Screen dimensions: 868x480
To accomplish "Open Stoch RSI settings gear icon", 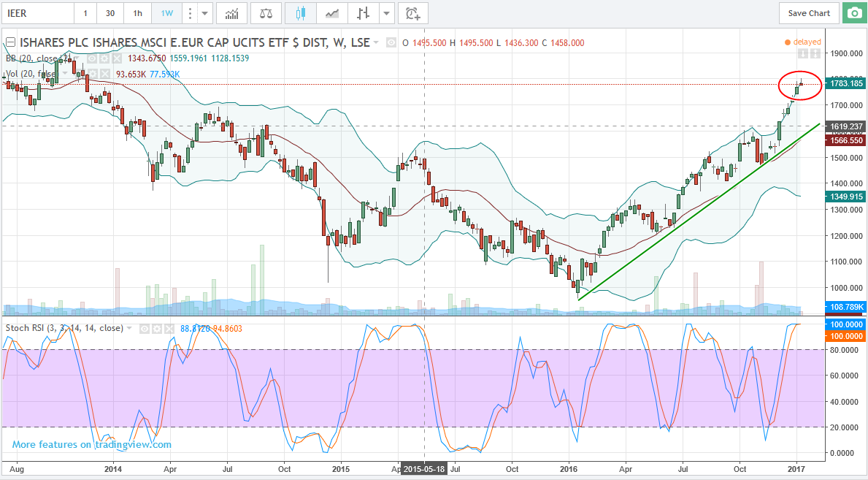I will tap(157, 328).
